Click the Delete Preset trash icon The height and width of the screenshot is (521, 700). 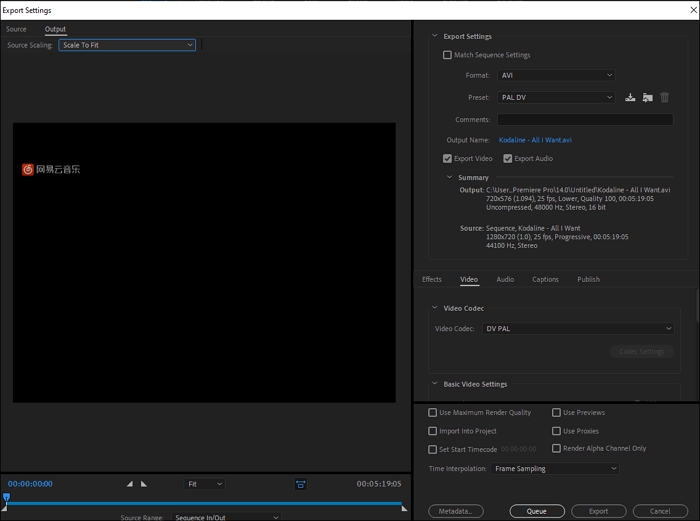[665, 98]
